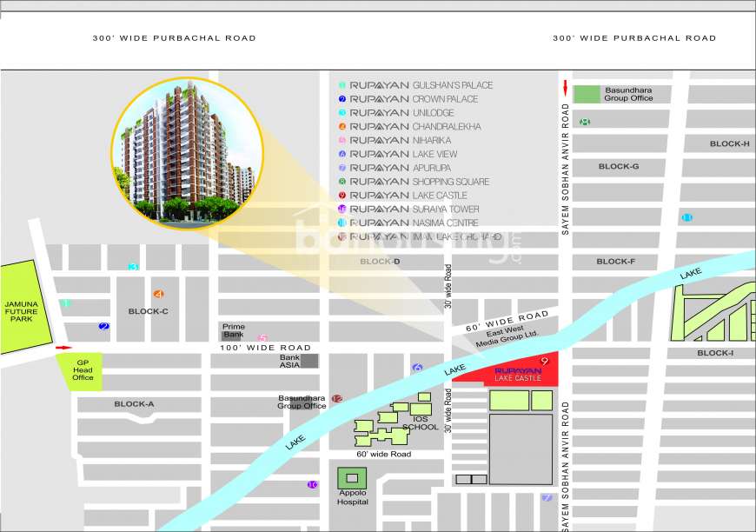756x532 pixels.
Task: Select legend text Rupayan Apurupa
Action: (x=401, y=168)
